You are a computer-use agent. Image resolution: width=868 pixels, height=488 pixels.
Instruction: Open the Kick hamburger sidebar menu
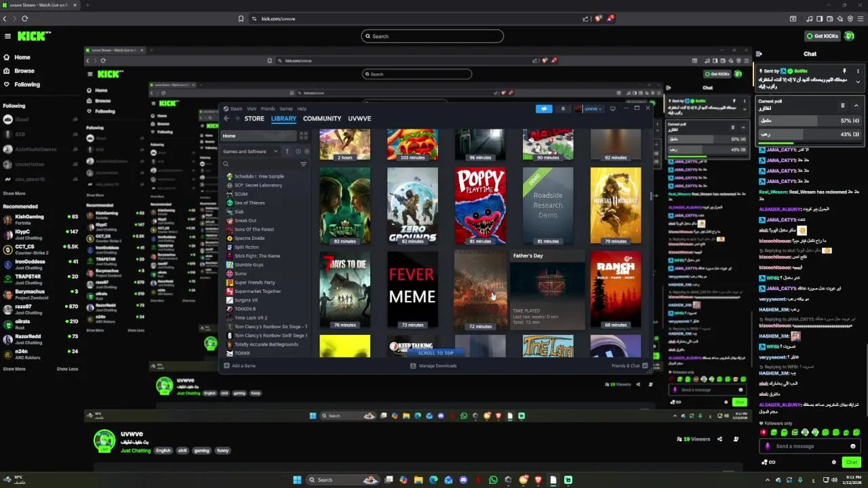pyautogui.click(x=7, y=36)
